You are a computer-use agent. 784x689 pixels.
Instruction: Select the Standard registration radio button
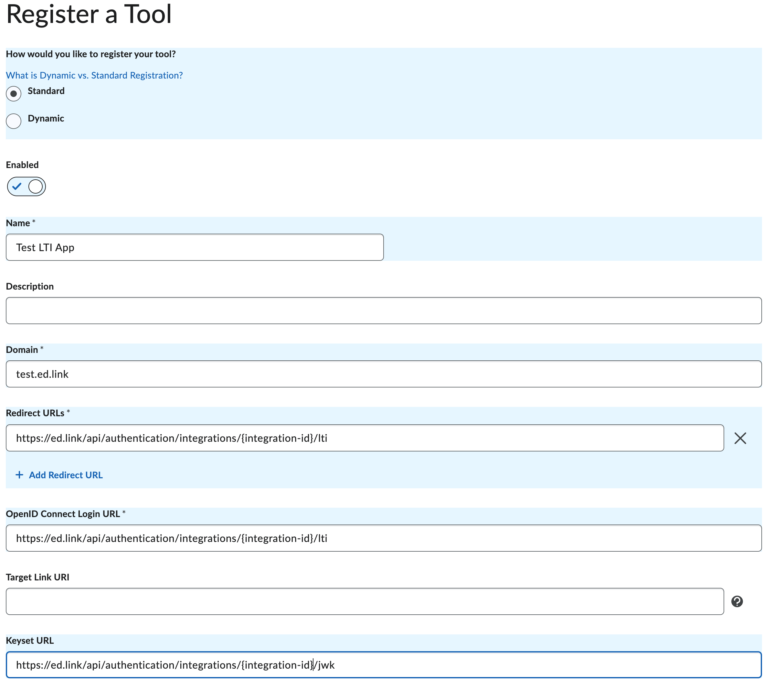[x=14, y=93]
